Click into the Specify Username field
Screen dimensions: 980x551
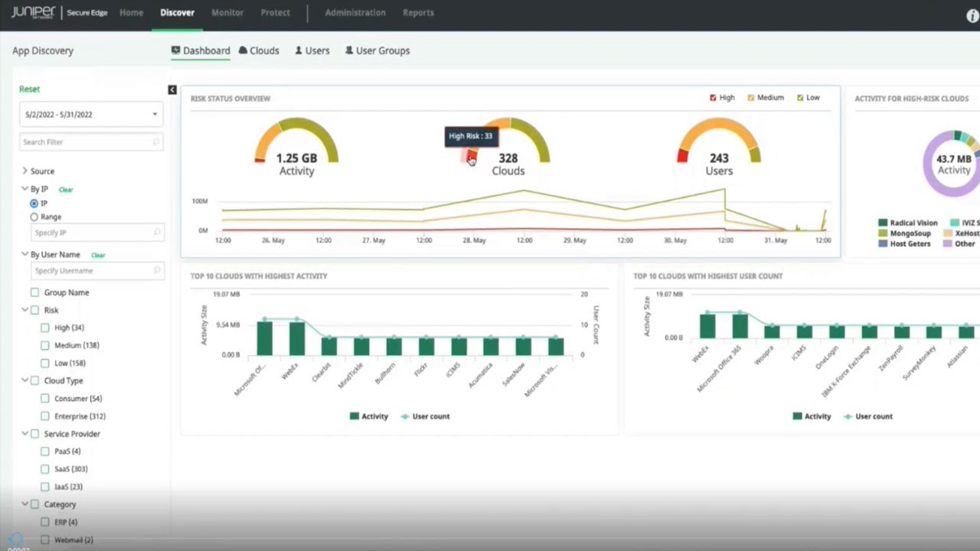tap(97, 270)
